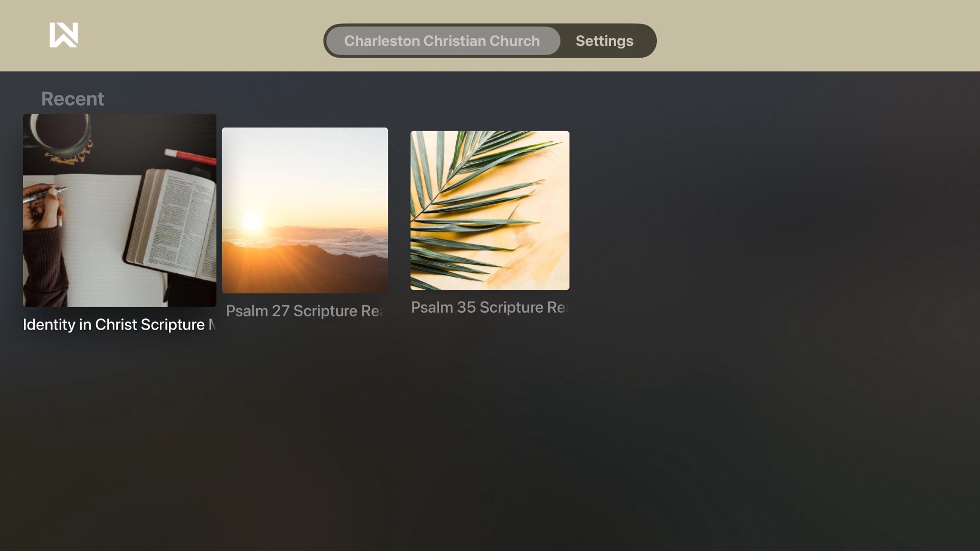
Task: Open the Identity in Christ thumbnail
Action: tap(119, 210)
